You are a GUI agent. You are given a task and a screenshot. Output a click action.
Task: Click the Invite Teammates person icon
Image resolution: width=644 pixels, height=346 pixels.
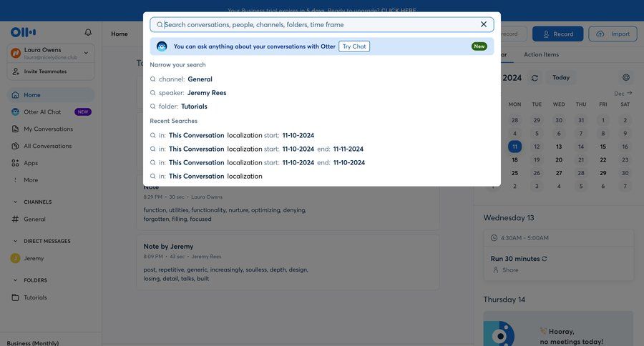[16, 71]
